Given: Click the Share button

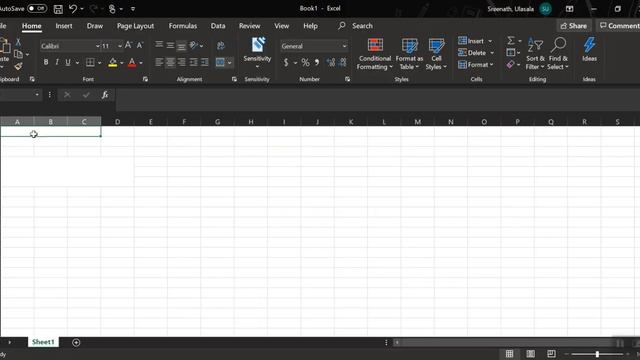Looking at the screenshot, I should tap(573, 26).
